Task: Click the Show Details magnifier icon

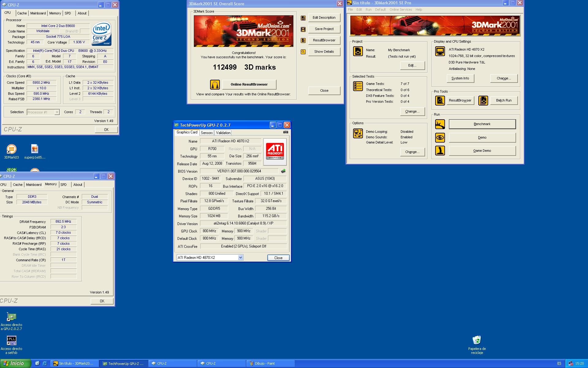Action: tap(303, 52)
